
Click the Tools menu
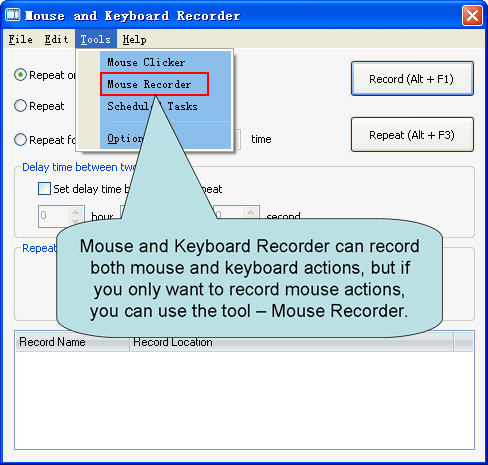click(96, 39)
